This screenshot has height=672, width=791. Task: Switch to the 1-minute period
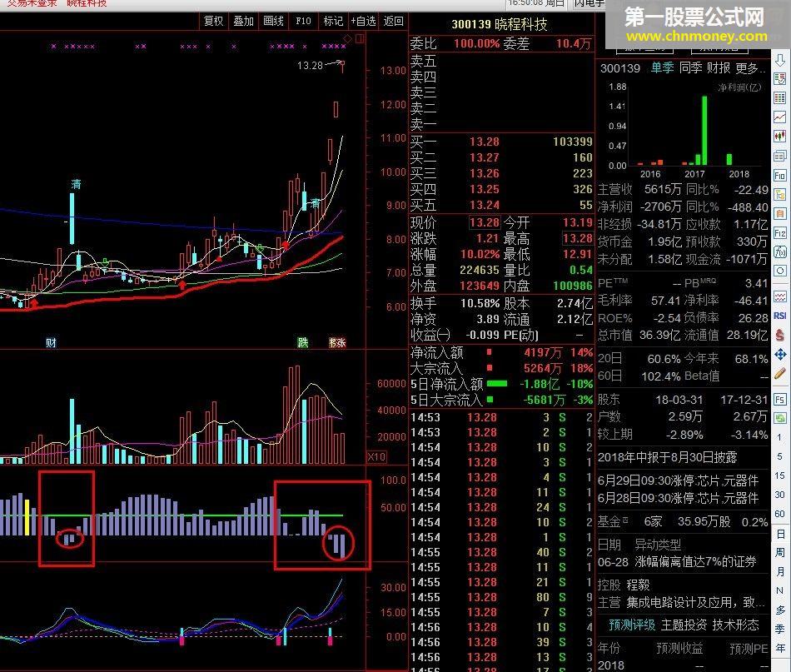pos(780,437)
